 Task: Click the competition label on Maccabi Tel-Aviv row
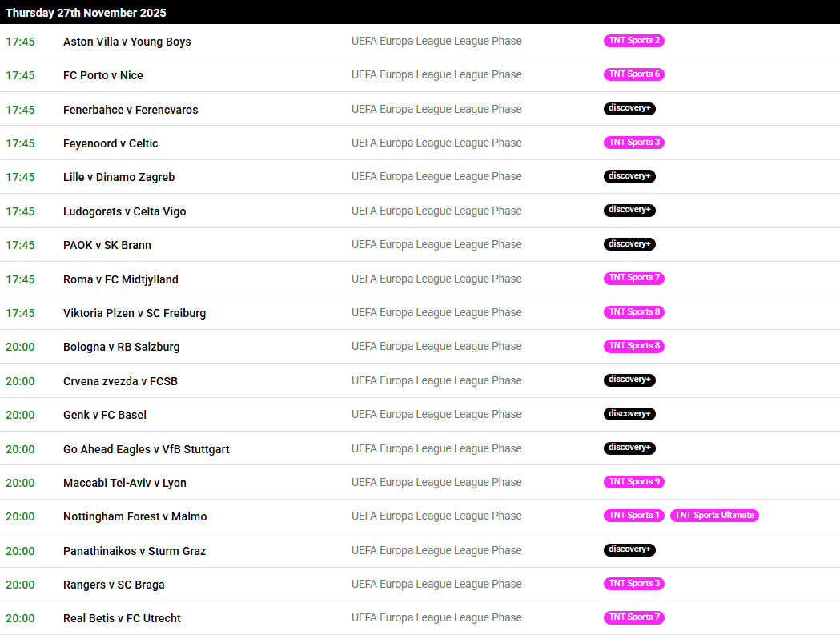[436, 483]
